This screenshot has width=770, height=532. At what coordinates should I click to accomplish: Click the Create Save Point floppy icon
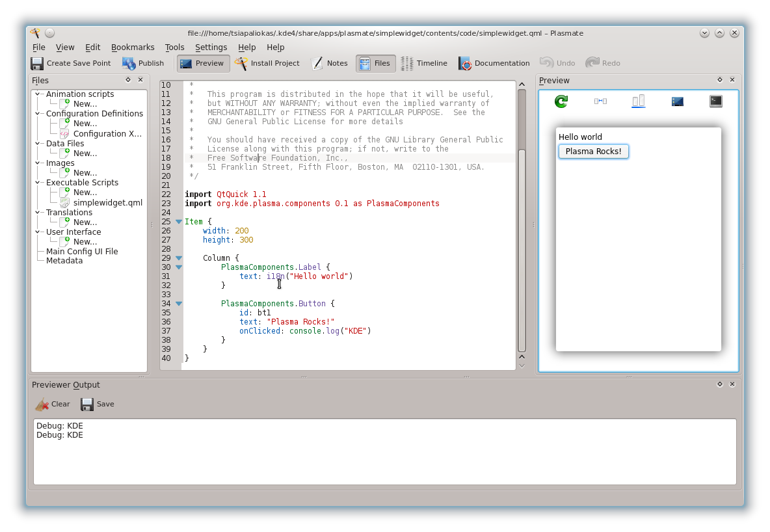(37, 63)
